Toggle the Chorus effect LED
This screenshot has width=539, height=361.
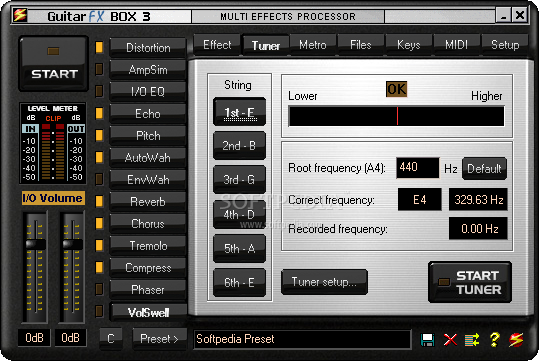99,223
